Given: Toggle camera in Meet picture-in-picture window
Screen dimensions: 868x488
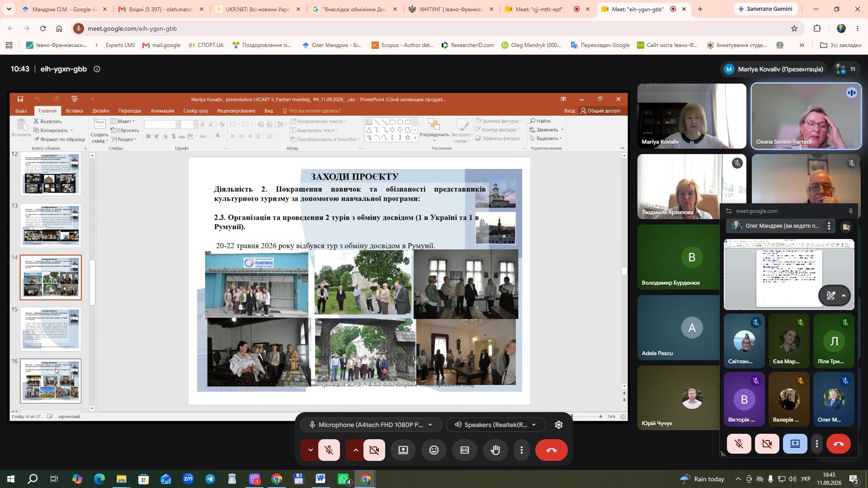Looking at the screenshot, I should pyautogui.click(x=767, y=444).
